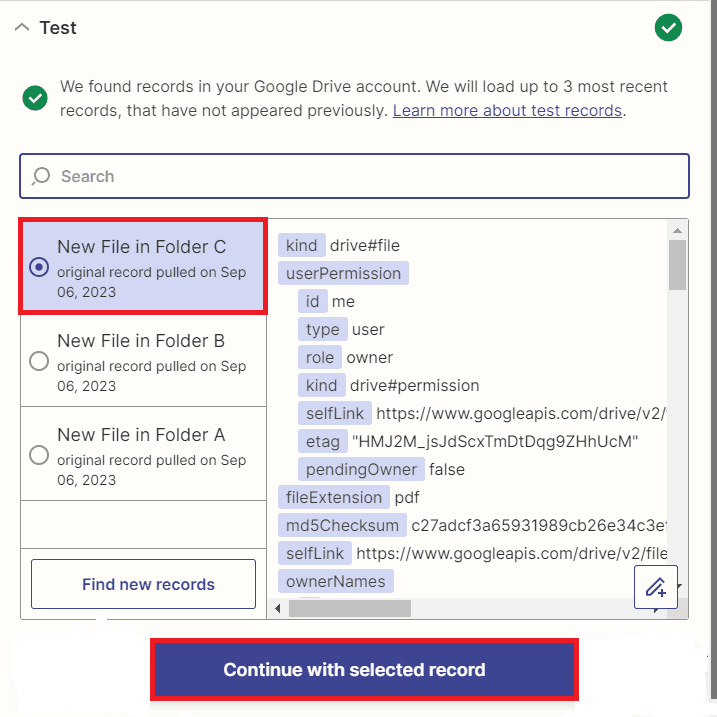Image resolution: width=717 pixels, height=717 pixels.
Task: Collapse the Test section chevron
Action: (x=22, y=28)
